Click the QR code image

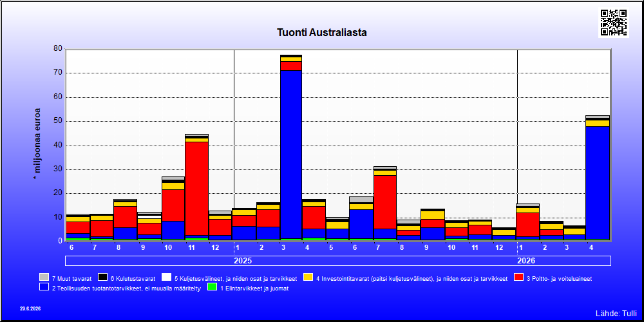[614, 22]
